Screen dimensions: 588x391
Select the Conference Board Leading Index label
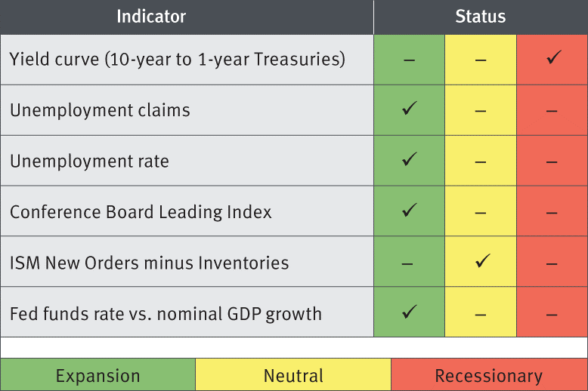click(x=141, y=211)
